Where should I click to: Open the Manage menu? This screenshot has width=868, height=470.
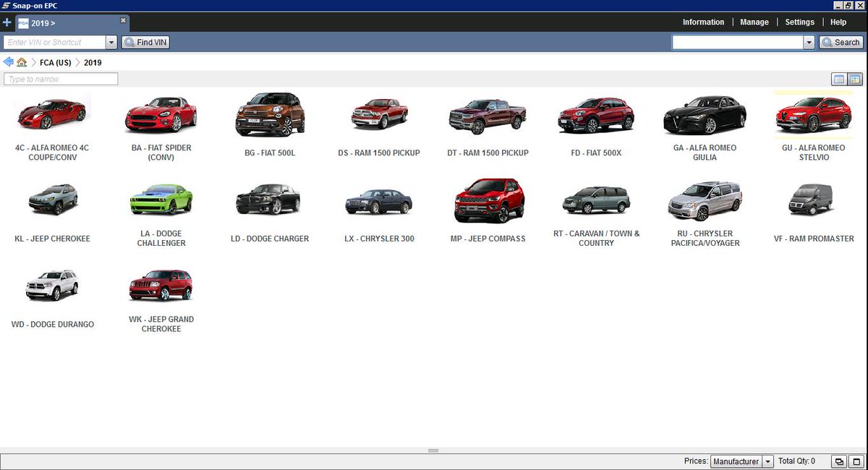pos(754,22)
